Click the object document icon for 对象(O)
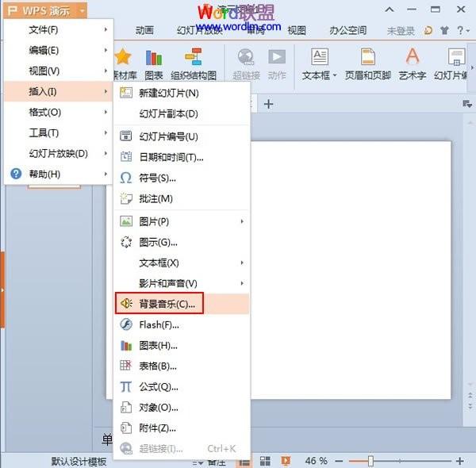The width and height of the screenshot is (476, 468). point(126,407)
